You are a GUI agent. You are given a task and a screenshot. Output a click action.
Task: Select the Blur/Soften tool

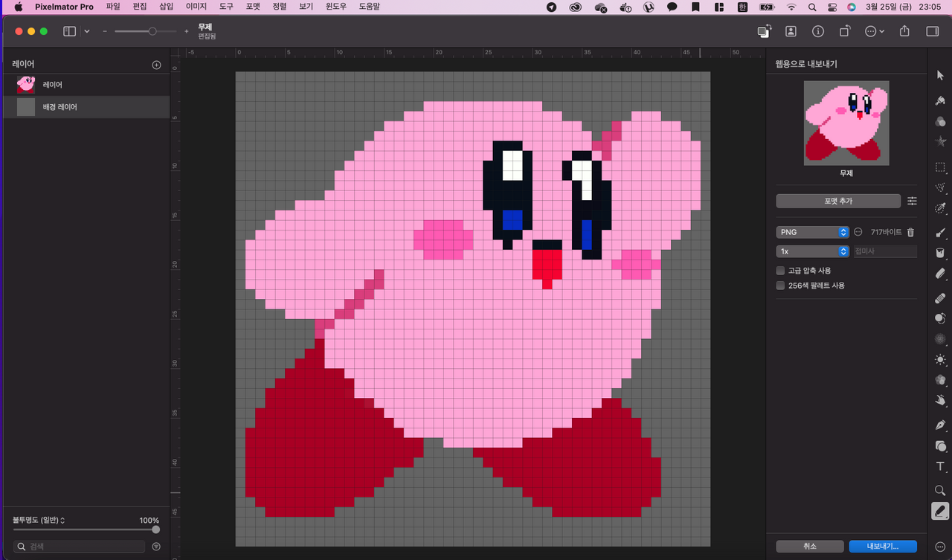pos(940,339)
